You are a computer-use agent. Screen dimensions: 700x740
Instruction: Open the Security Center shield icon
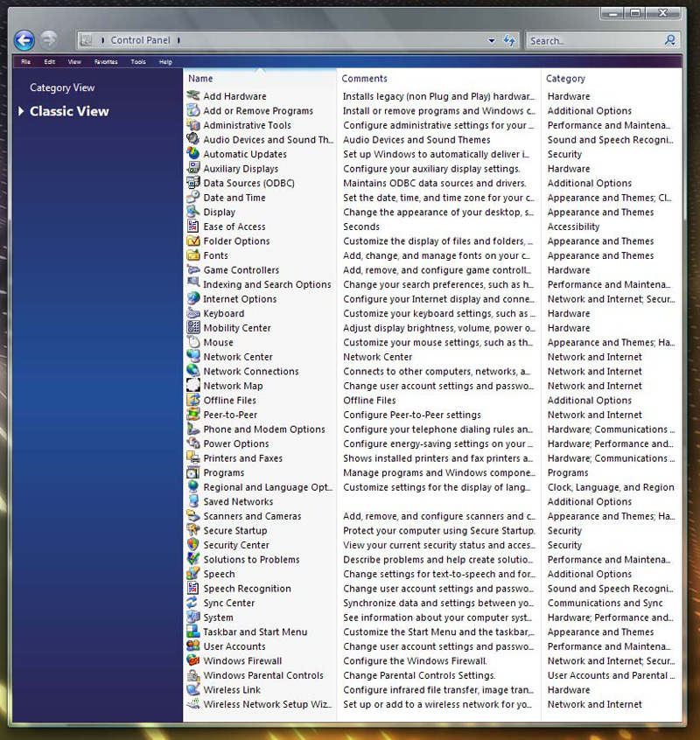pyautogui.click(x=193, y=545)
